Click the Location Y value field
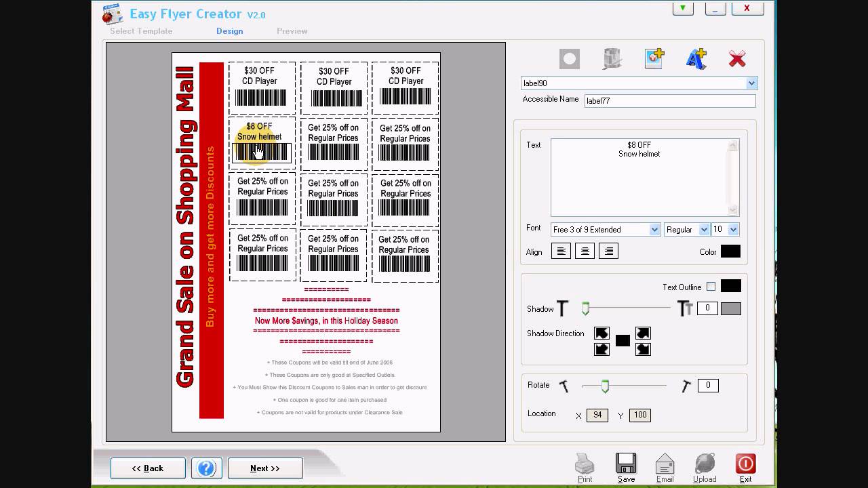Viewport: 868px width, 488px height. pos(640,415)
